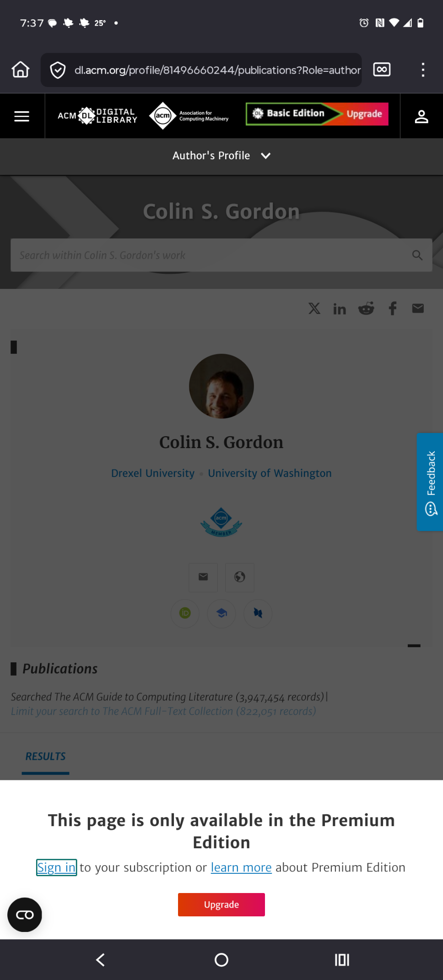The image size is (443, 980).
Task: Share profile on Facebook
Action: tap(393, 309)
